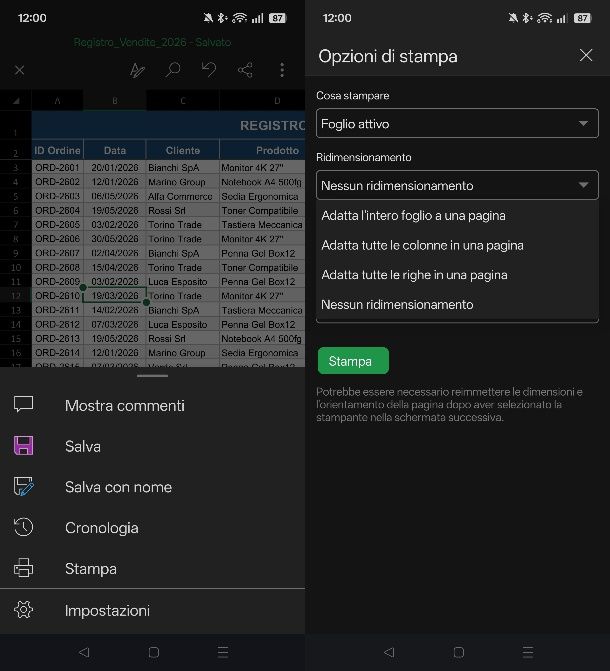Open Cronologia from the menu
This screenshot has height=671, width=610.
(152, 528)
